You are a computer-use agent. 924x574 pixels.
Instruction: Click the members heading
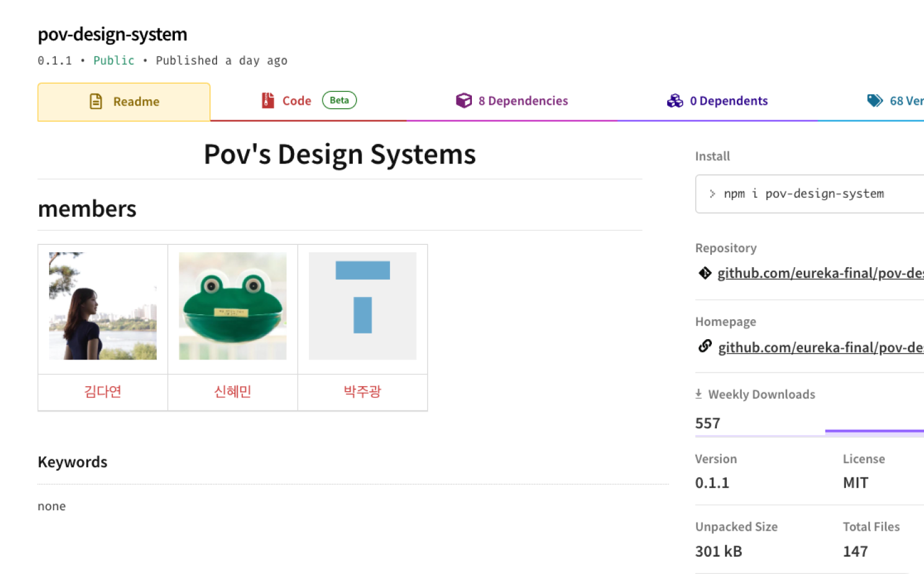(87, 209)
